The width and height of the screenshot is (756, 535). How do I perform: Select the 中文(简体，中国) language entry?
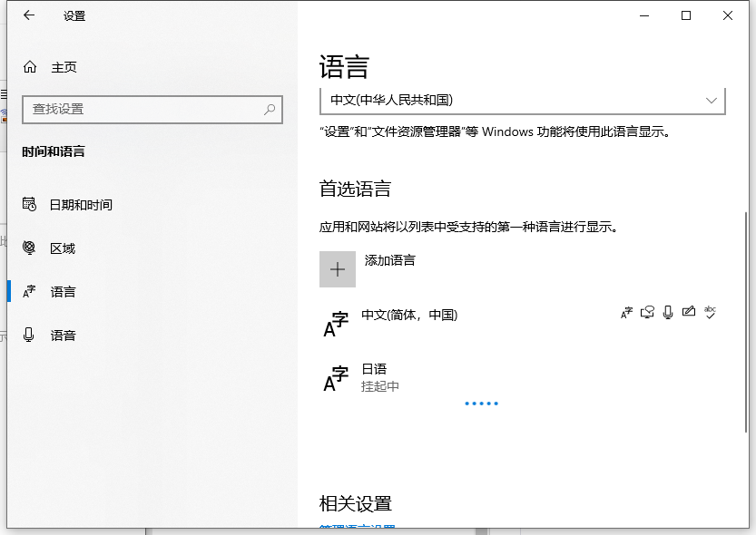coord(523,322)
